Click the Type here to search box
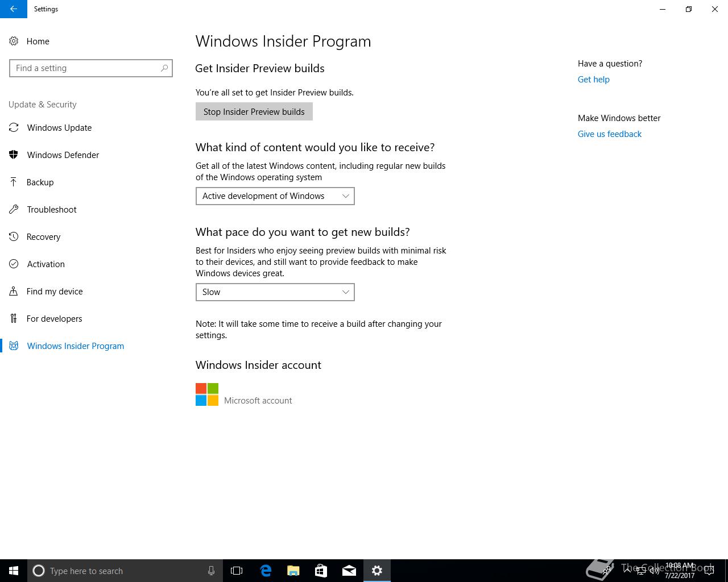This screenshot has height=582, width=728. [x=125, y=571]
